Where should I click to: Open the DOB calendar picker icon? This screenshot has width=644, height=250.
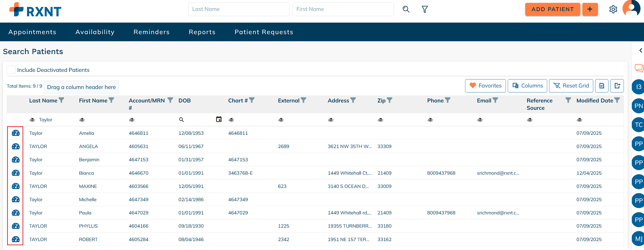click(x=219, y=120)
